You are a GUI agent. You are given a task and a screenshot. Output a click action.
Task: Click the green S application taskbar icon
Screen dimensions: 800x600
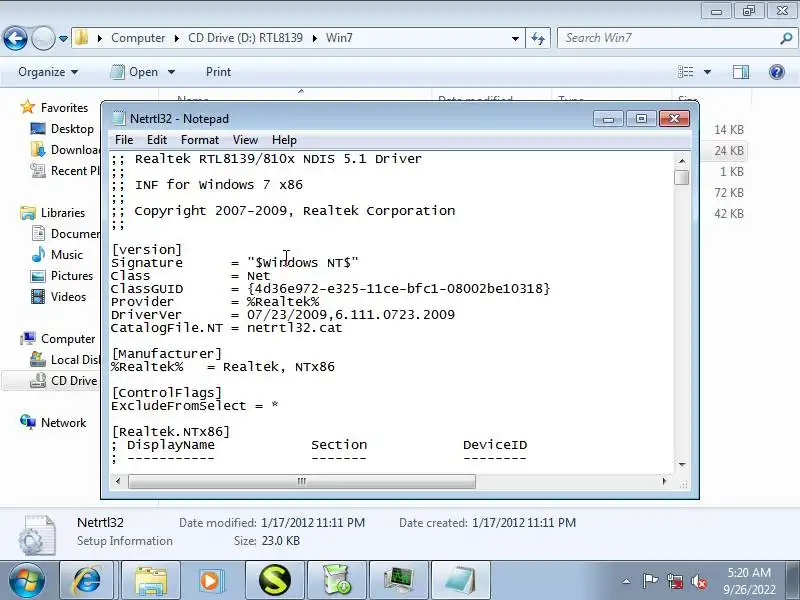coord(274,580)
